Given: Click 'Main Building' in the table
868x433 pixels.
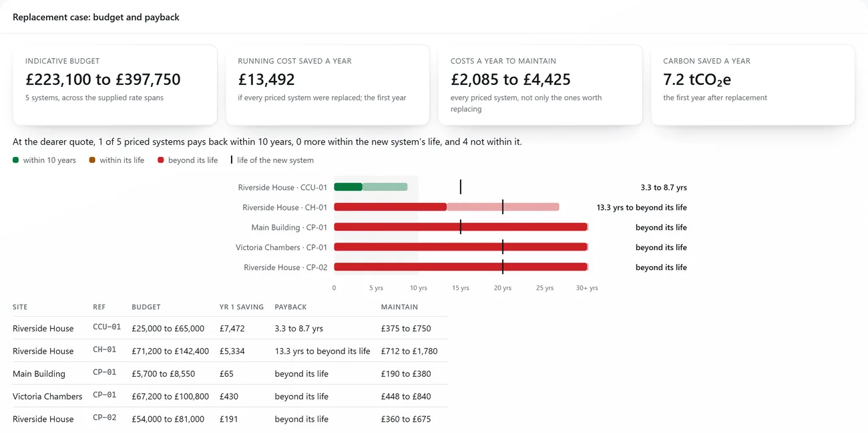Looking at the screenshot, I should pyautogui.click(x=39, y=374).
